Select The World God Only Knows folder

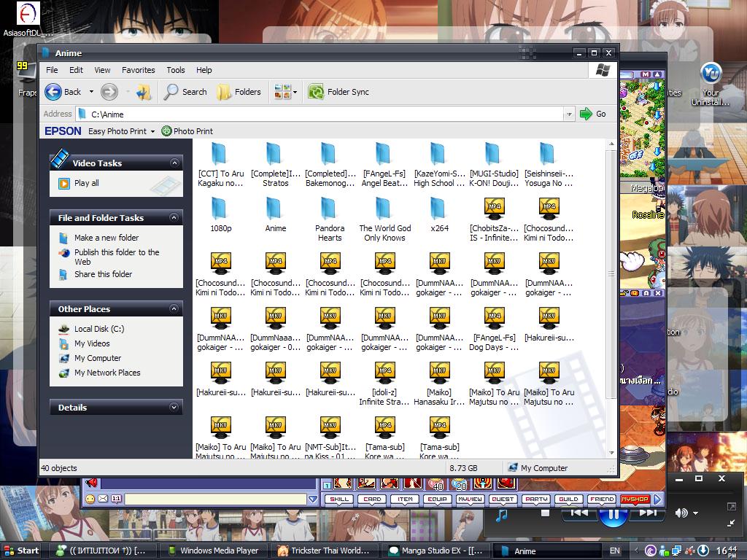click(x=385, y=219)
